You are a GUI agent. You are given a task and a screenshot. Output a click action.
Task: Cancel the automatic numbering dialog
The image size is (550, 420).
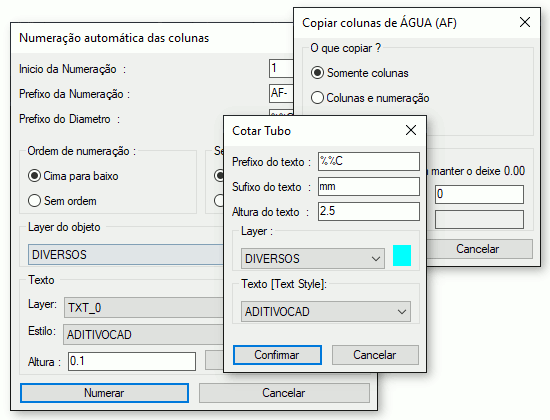click(284, 393)
